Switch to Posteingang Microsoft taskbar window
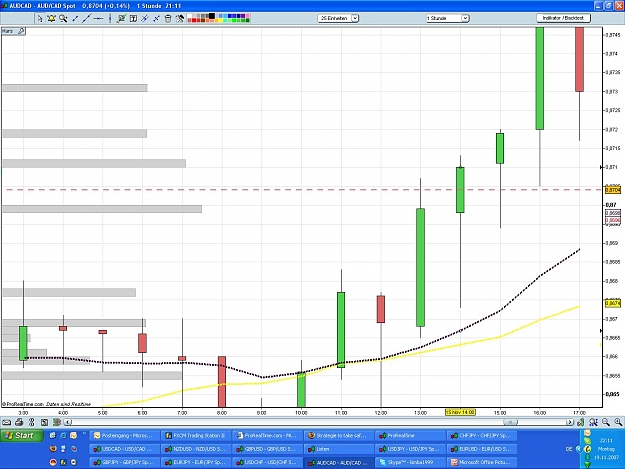Viewport: 625px width, 469px height. coord(125,436)
